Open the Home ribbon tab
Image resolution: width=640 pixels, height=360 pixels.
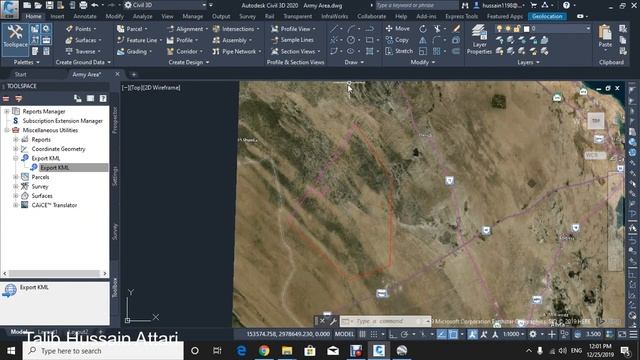pyautogui.click(x=33, y=16)
